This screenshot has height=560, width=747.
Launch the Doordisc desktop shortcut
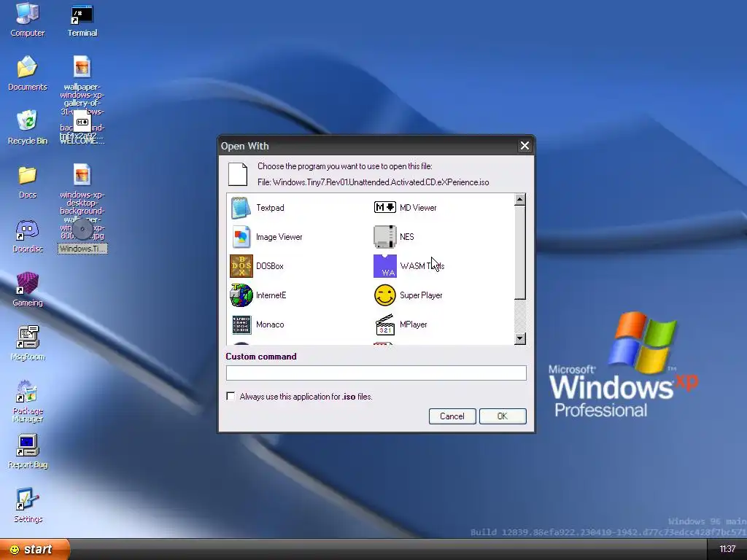[27, 236]
